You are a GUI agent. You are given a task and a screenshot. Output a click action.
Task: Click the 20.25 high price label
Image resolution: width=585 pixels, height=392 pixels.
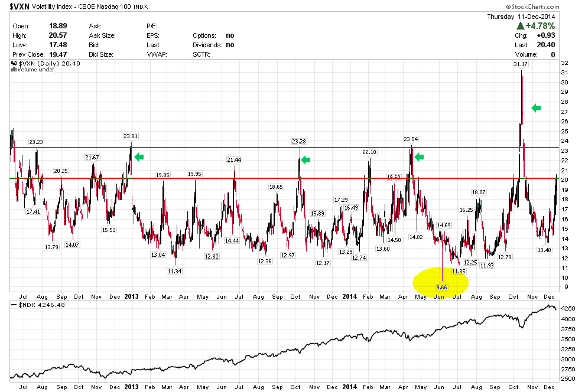pos(61,171)
